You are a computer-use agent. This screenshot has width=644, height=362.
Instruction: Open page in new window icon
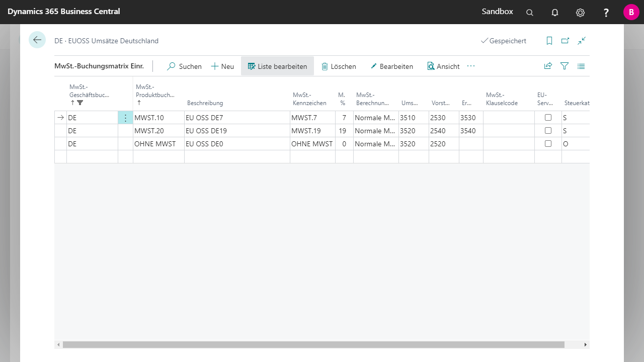(x=566, y=41)
